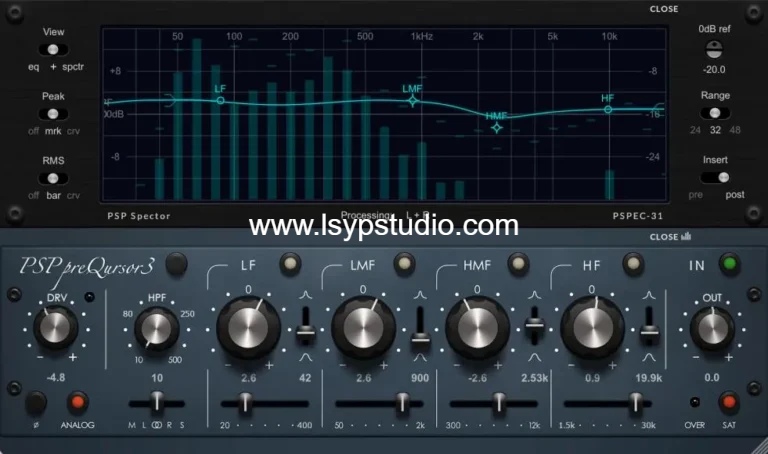Toggle the HMF band enable button
This screenshot has height=454, width=768.
(519, 264)
